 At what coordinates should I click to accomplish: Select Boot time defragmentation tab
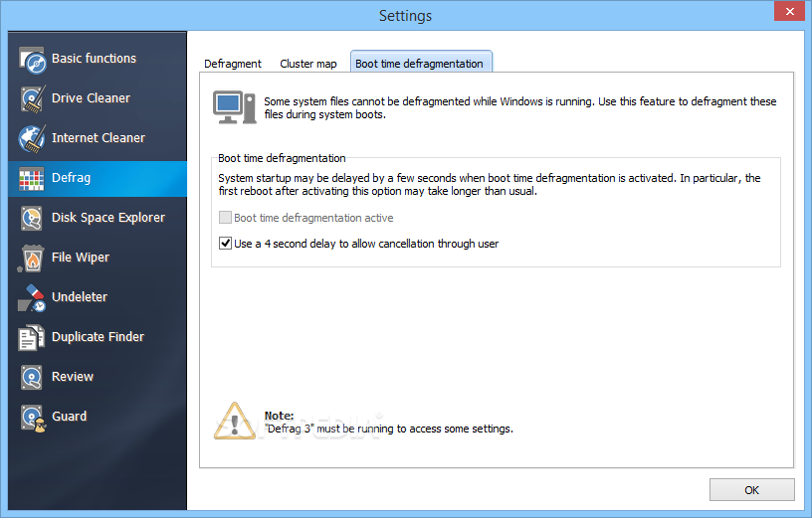421,62
